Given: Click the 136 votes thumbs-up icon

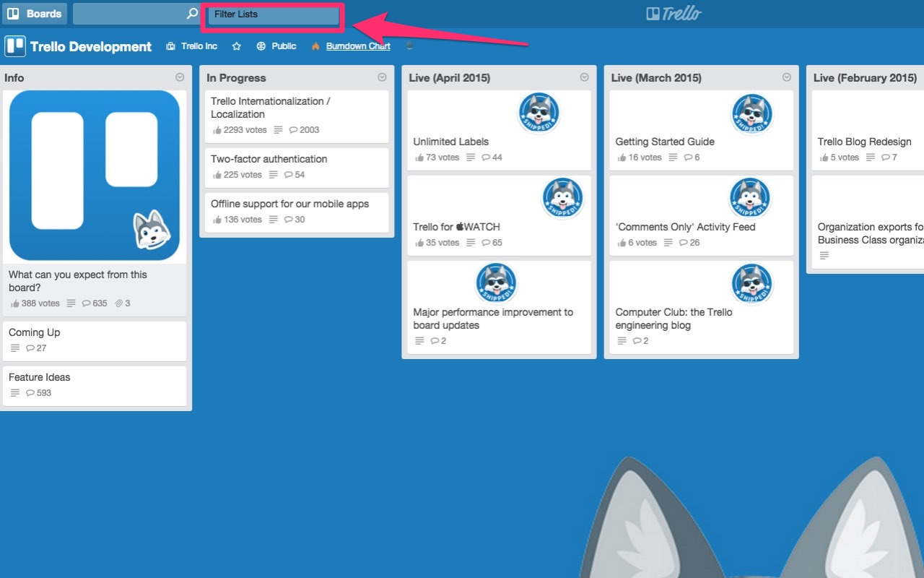Looking at the screenshot, I should (217, 220).
